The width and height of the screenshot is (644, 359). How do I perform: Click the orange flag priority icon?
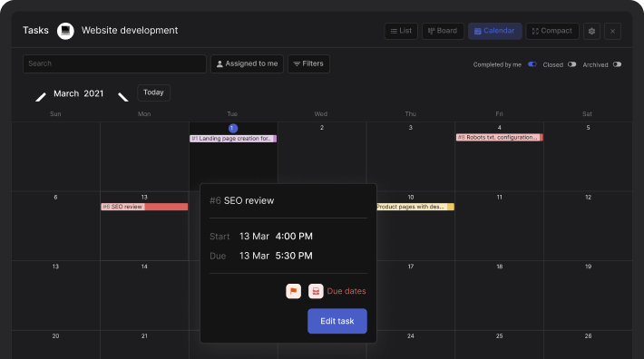coord(293,291)
